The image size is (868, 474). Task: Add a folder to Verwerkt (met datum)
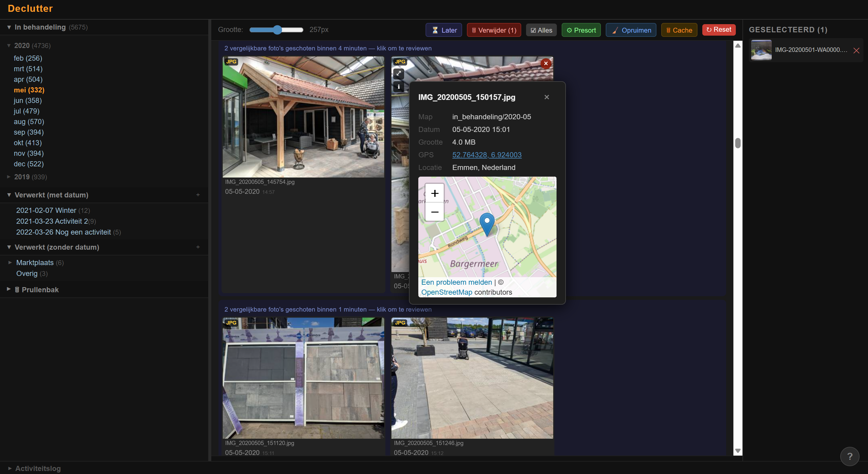[198, 195]
